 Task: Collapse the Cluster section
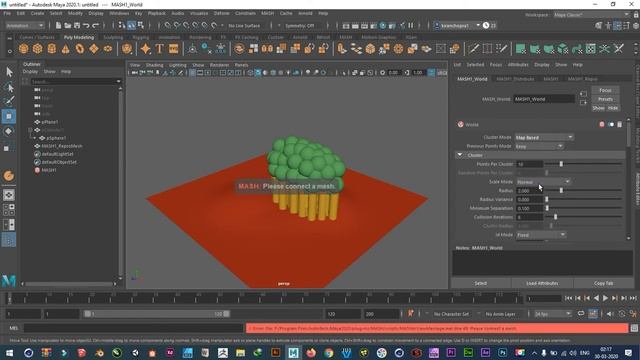(x=460, y=155)
